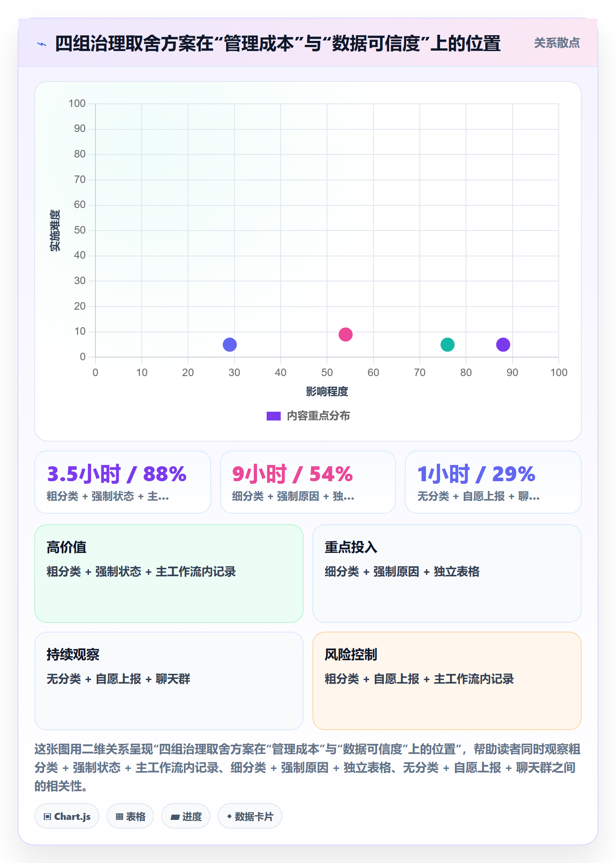Select the 风险控制 quadrant card

(x=447, y=681)
